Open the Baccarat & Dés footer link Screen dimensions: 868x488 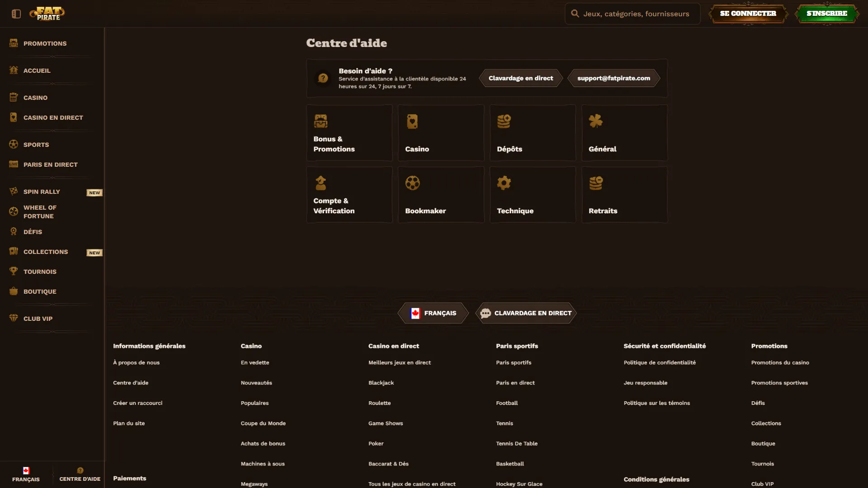coord(388,464)
